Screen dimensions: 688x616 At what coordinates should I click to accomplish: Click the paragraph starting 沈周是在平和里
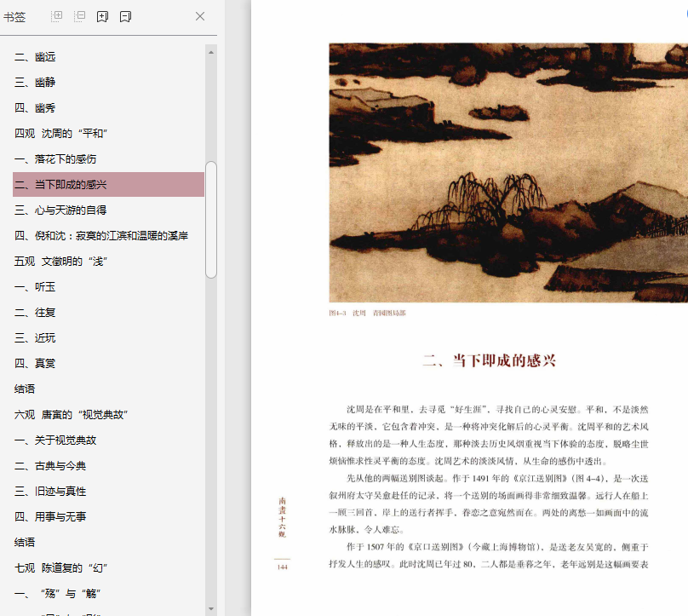pyautogui.click(x=489, y=435)
